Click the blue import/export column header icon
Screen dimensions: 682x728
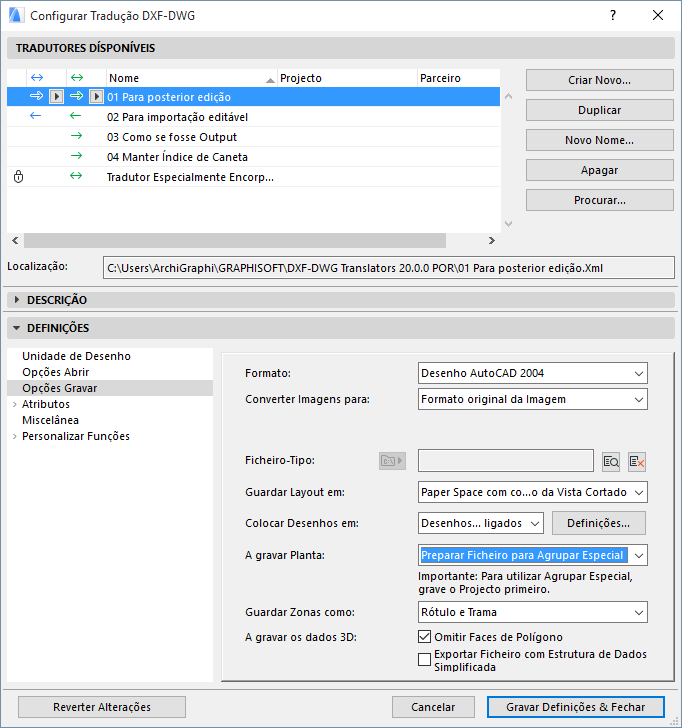point(37,78)
